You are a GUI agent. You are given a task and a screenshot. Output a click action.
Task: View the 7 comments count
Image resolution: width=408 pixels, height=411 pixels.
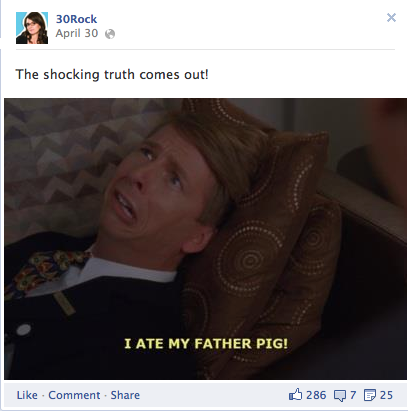353,395
